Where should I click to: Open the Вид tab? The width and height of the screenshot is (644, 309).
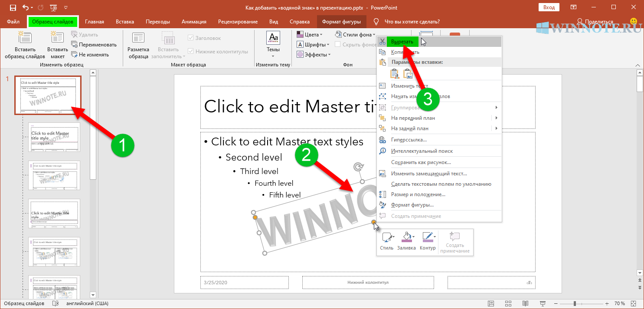click(274, 22)
